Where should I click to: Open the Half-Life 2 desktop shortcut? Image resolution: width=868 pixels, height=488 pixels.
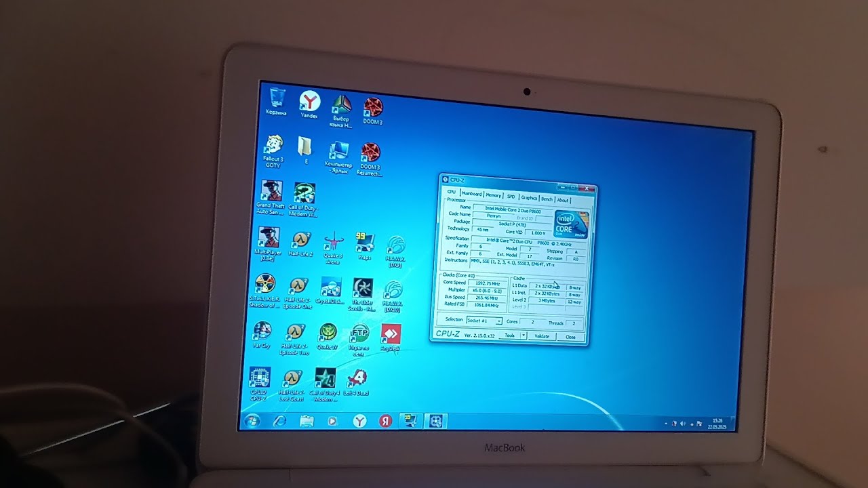click(x=300, y=244)
